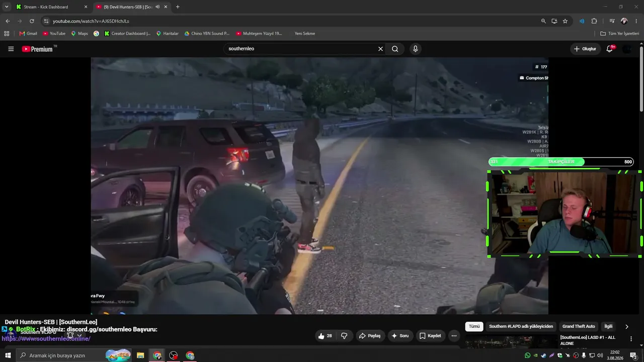Mute the Devil Hunters-SEB tab audio
This screenshot has width=644, height=362.
[157, 7]
